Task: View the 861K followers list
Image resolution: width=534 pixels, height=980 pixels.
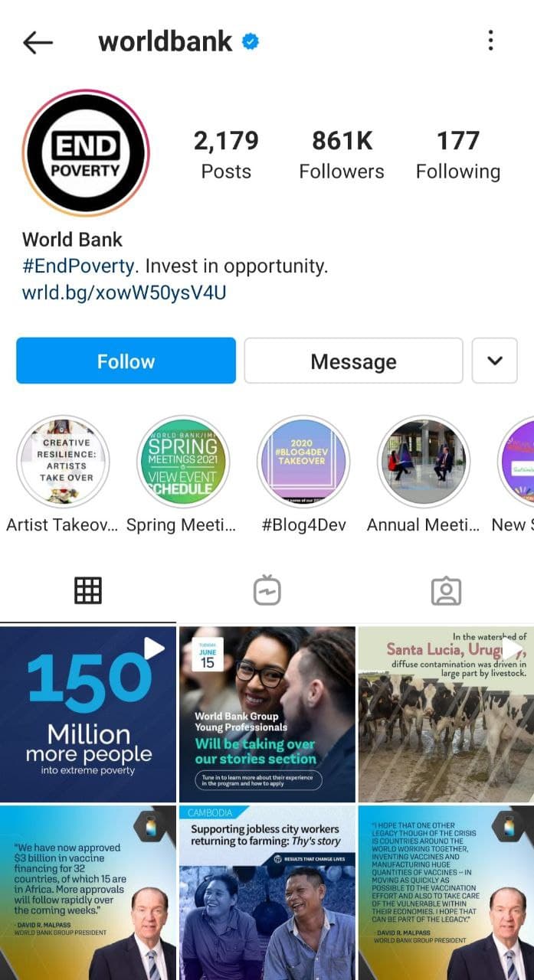Action: click(x=342, y=155)
